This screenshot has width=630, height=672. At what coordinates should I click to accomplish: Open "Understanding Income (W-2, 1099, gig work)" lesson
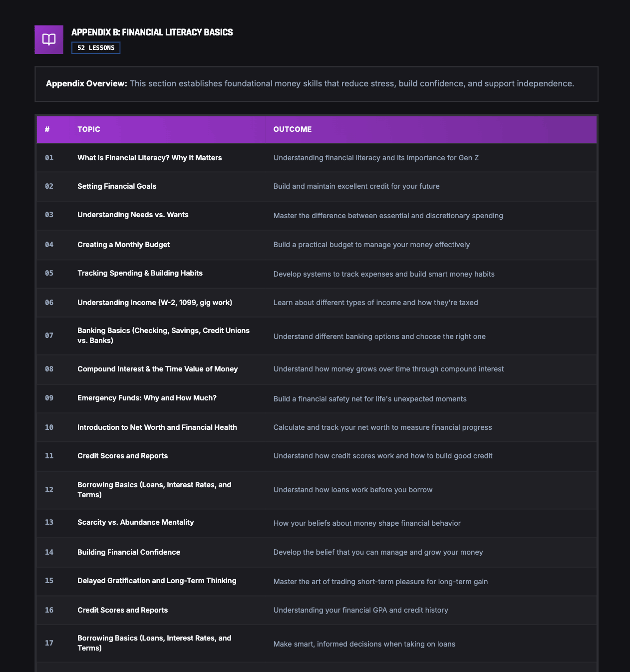point(155,303)
